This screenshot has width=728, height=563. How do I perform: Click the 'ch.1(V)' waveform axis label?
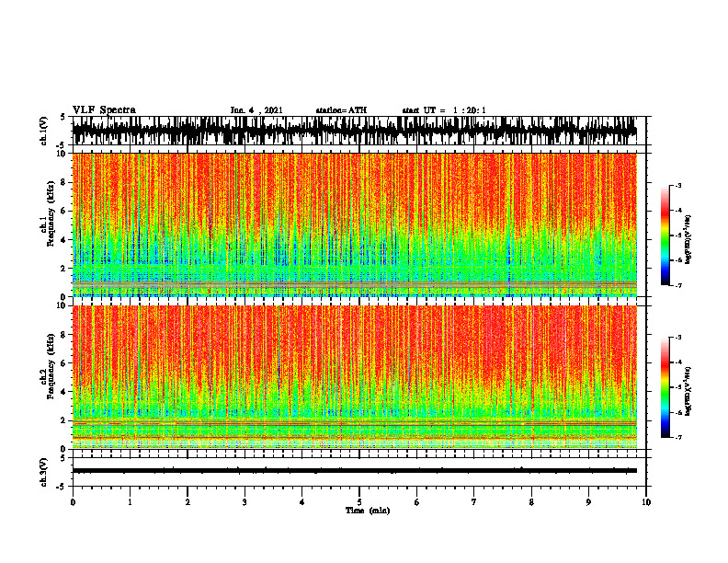point(44,131)
